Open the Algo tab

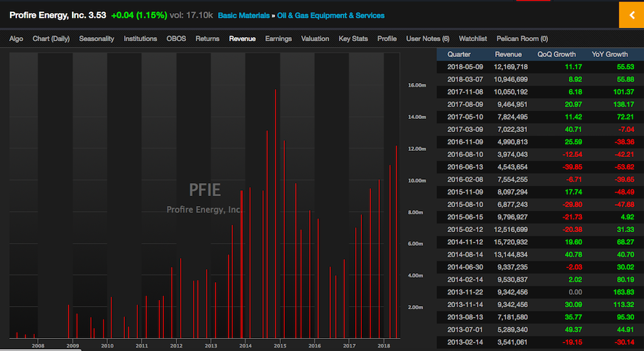click(16, 39)
